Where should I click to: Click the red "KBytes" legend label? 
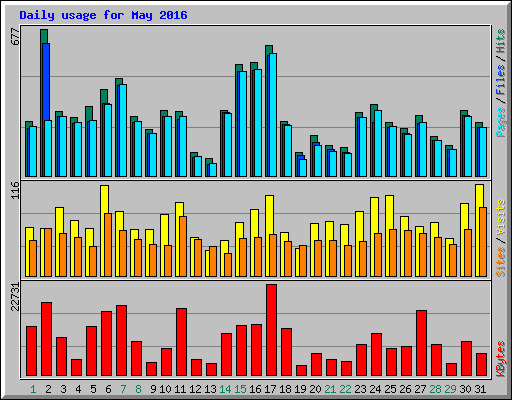tap(500, 359)
